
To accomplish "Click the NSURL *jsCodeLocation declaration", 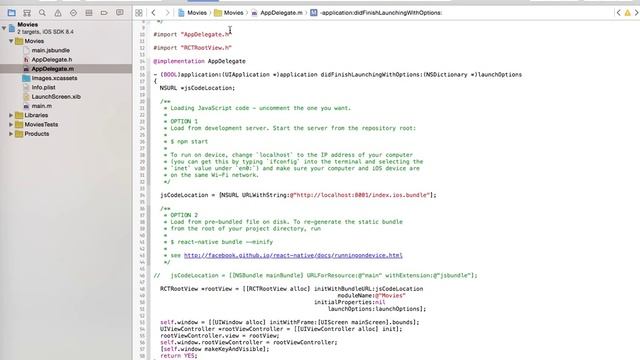I will [198, 88].
